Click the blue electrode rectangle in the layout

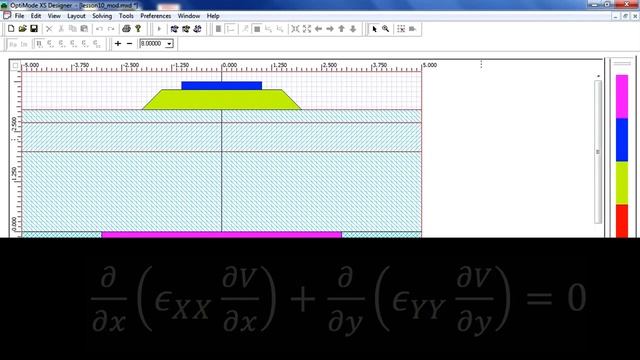pyautogui.click(x=222, y=86)
